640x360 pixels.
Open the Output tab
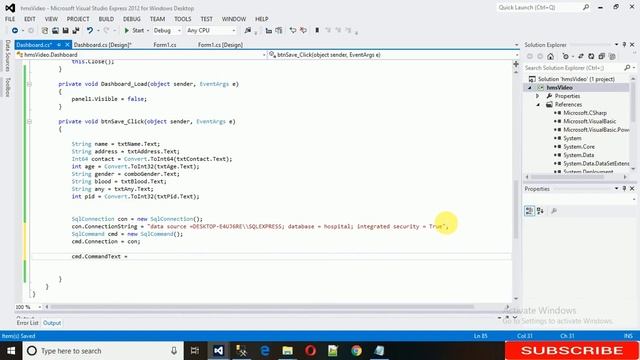[x=52, y=323]
